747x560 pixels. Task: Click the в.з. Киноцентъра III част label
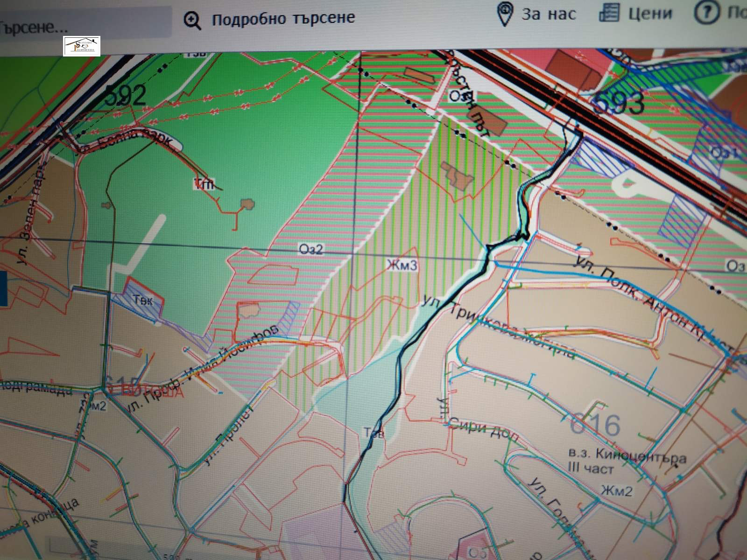point(626,460)
